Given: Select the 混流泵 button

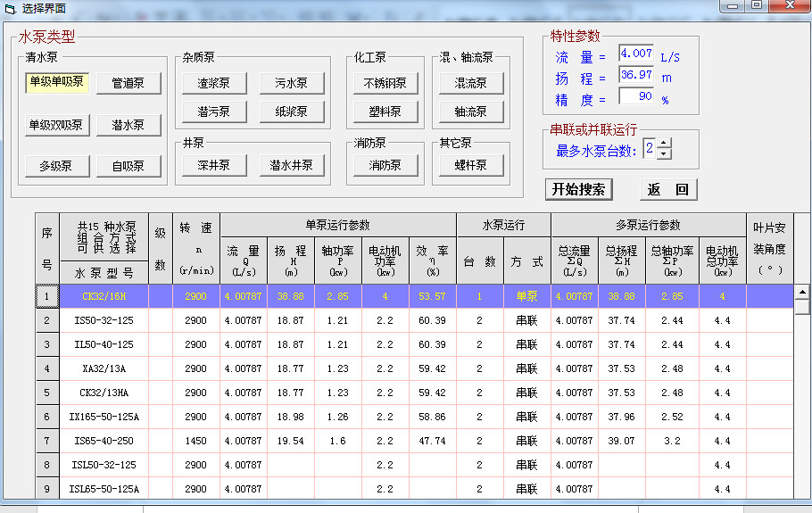Looking at the screenshot, I should pos(471,83).
